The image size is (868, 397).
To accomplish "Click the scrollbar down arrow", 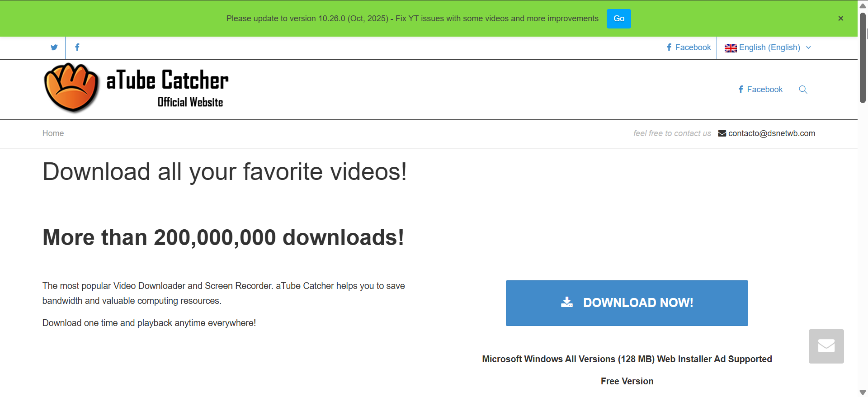I will coord(863,392).
